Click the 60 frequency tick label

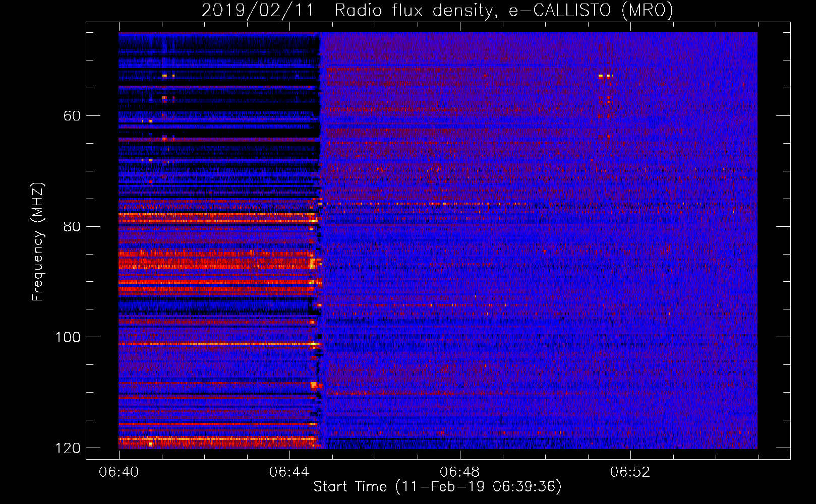[x=72, y=116]
